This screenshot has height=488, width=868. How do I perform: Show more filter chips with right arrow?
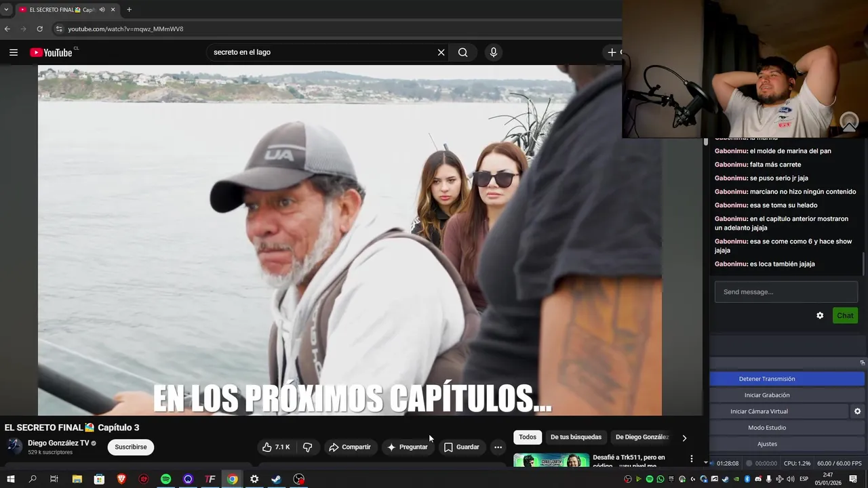684,438
